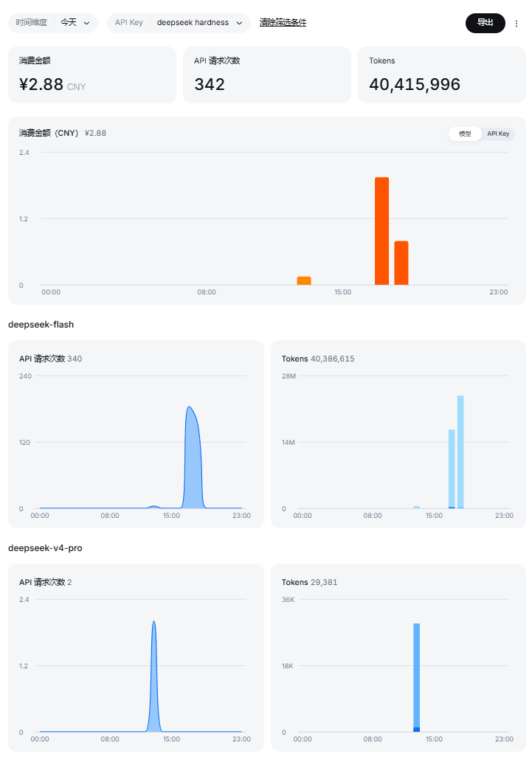The height and width of the screenshot is (765, 532).
Task: Open the 时间维度 今天 dropdown
Action: 52,22
